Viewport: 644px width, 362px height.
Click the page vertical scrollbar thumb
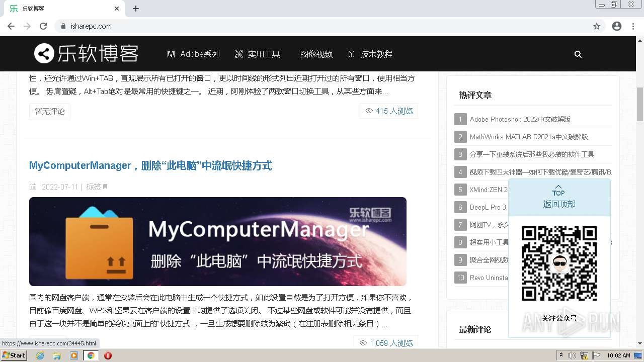pos(640,104)
